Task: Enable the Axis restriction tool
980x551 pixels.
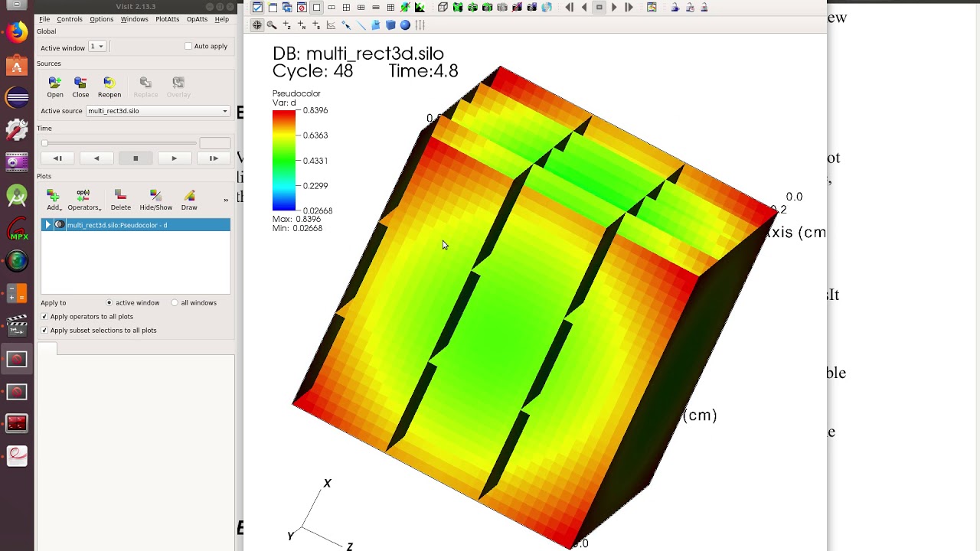Action: (420, 25)
